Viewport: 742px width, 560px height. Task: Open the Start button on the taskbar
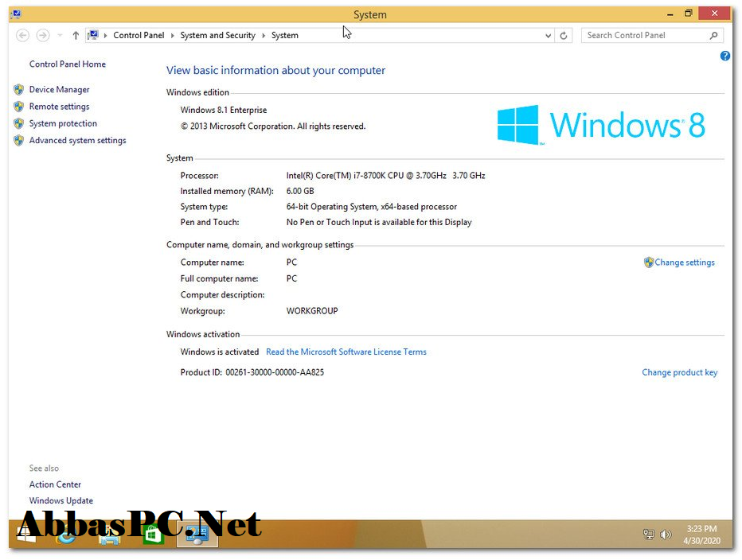pos(26,534)
